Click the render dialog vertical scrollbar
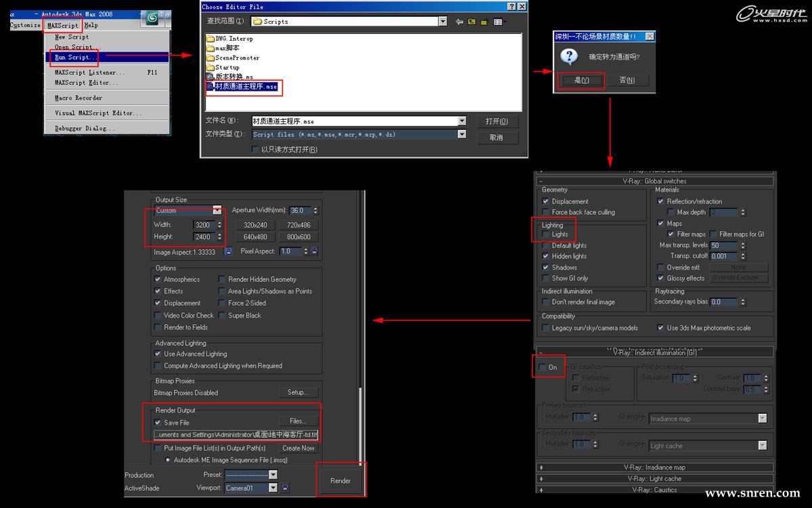The image size is (812, 508). tap(361, 425)
